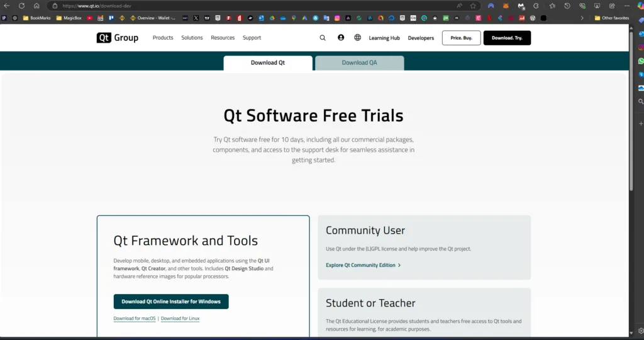Open the YouTube bookmark icon
Image resolution: width=644 pixels, height=340 pixels.
pyautogui.click(x=89, y=18)
